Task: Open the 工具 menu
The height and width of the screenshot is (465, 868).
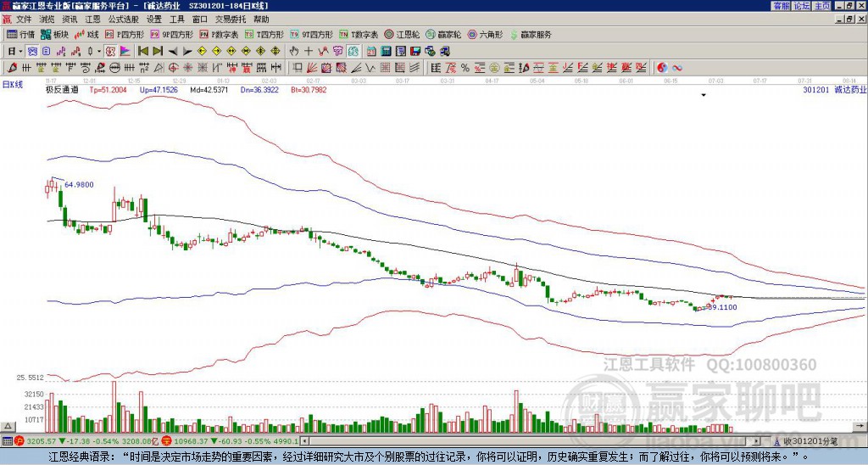Action: pyautogui.click(x=176, y=20)
